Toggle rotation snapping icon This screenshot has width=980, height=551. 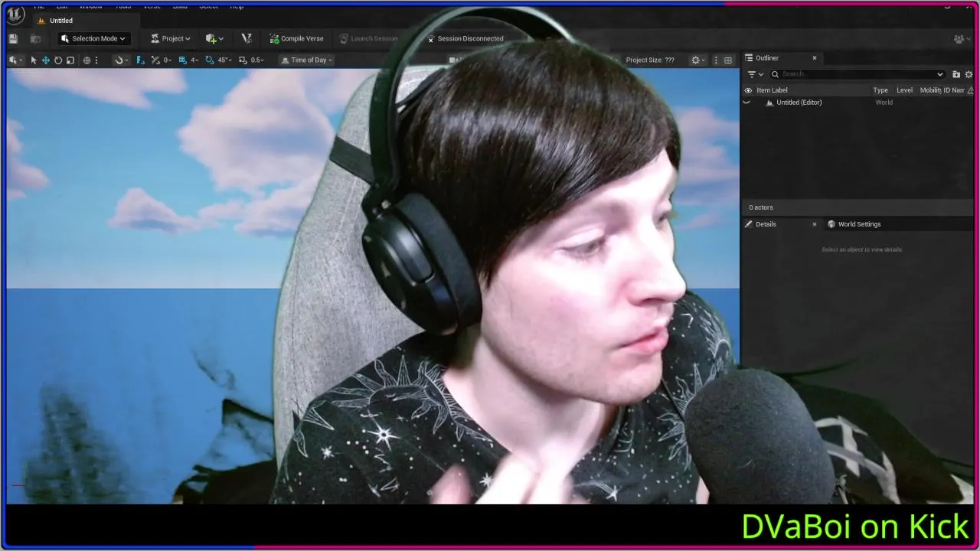(x=209, y=60)
